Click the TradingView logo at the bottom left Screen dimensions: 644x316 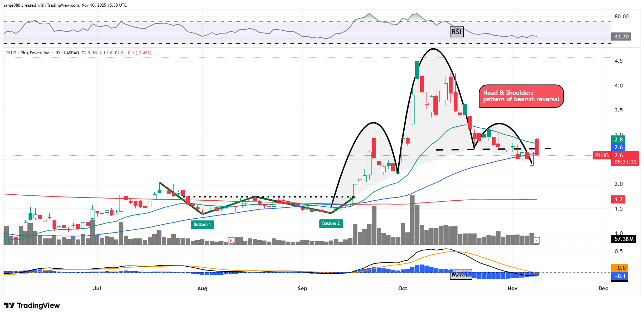click(32, 305)
